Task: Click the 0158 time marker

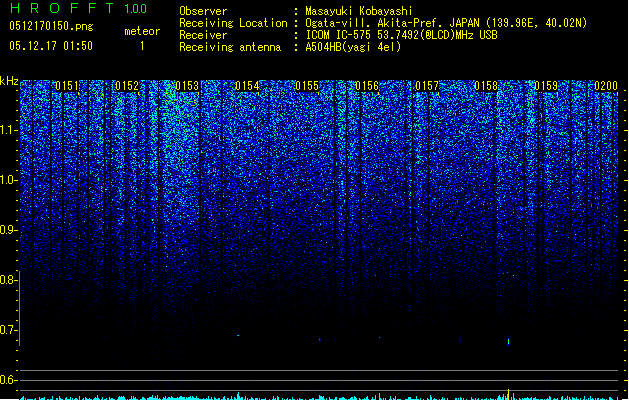Action: click(486, 86)
